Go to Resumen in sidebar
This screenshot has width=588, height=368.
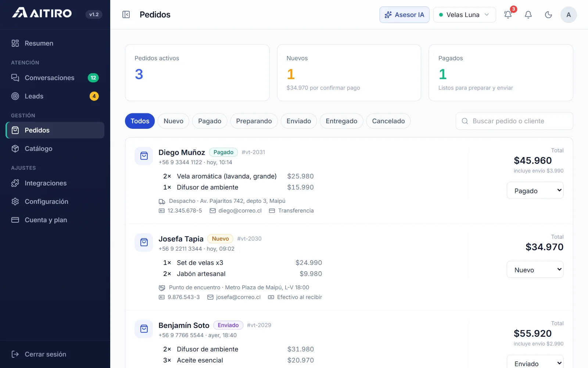pyautogui.click(x=55, y=43)
